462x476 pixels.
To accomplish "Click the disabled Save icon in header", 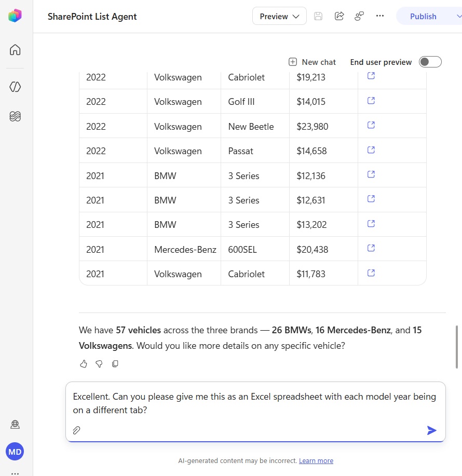I will click(318, 16).
